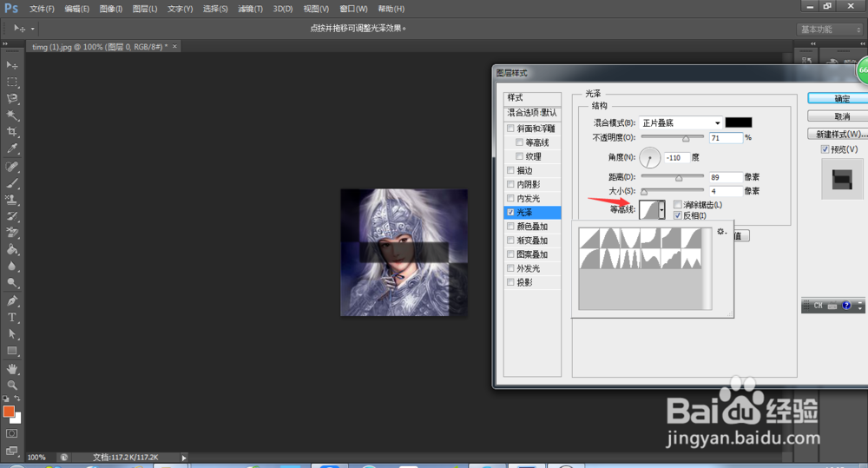
Task: Select the Lasso tool
Action: (11, 99)
